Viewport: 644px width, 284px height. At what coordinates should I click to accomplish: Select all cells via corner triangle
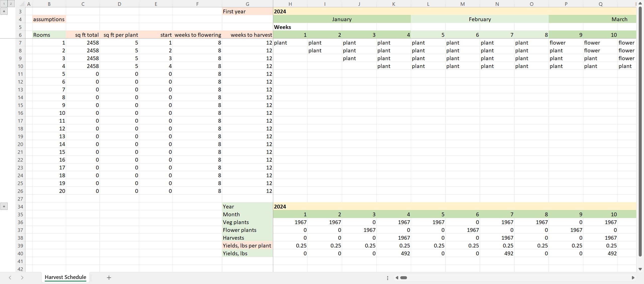click(21, 4)
